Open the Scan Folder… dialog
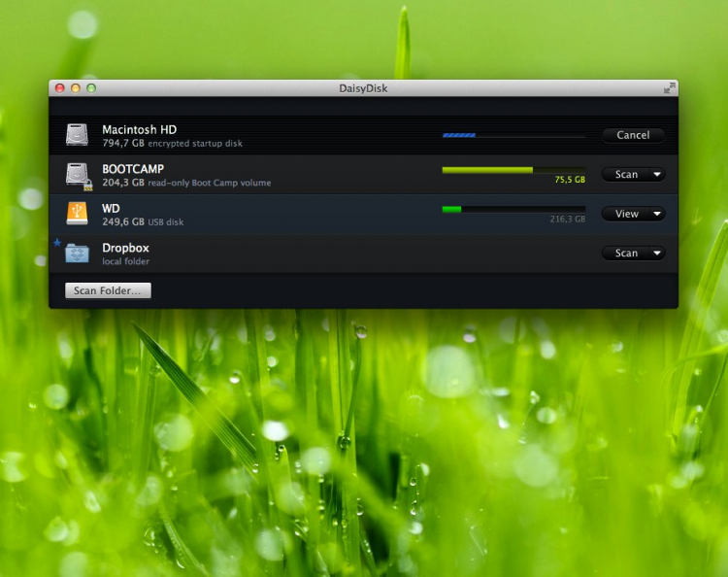 pos(108,290)
